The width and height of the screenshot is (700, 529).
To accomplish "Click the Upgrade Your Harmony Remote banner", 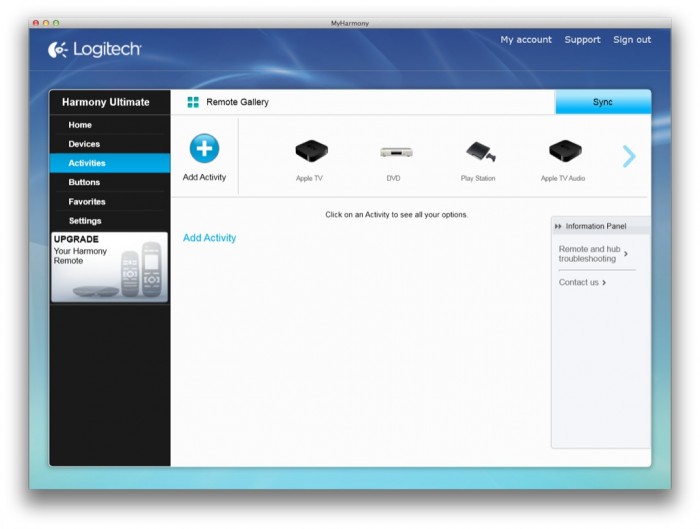I will coord(110,267).
